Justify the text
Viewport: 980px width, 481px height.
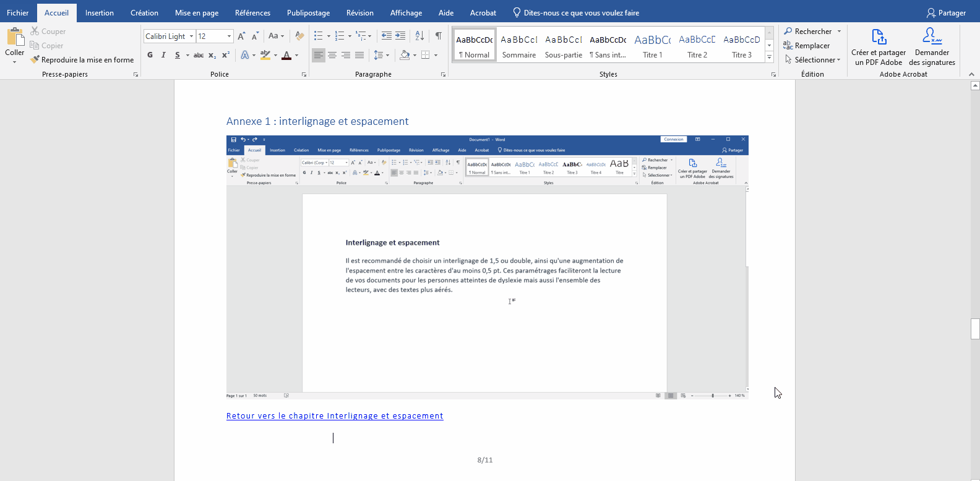click(x=359, y=55)
